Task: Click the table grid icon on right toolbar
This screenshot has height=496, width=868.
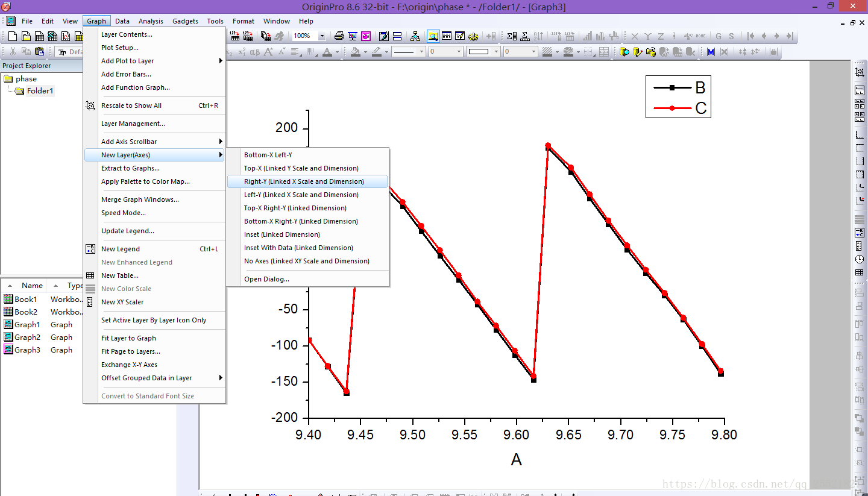Action: coord(860,272)
